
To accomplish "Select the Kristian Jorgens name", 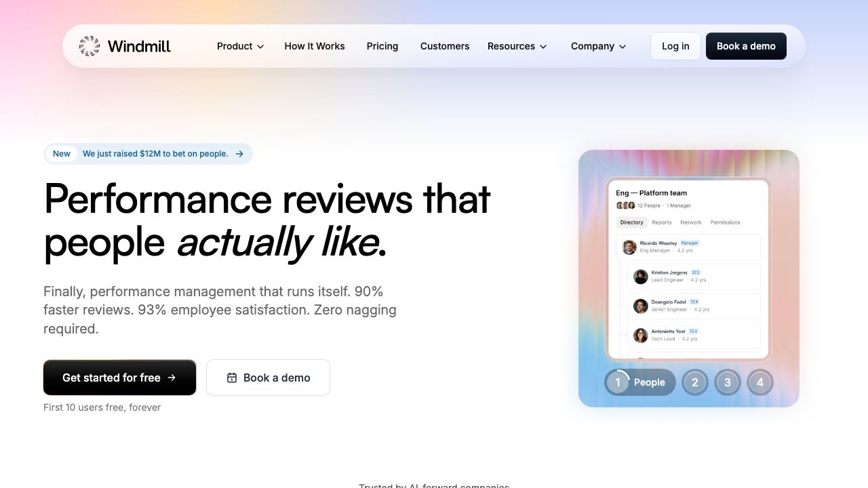I will (x=669, y=272).
